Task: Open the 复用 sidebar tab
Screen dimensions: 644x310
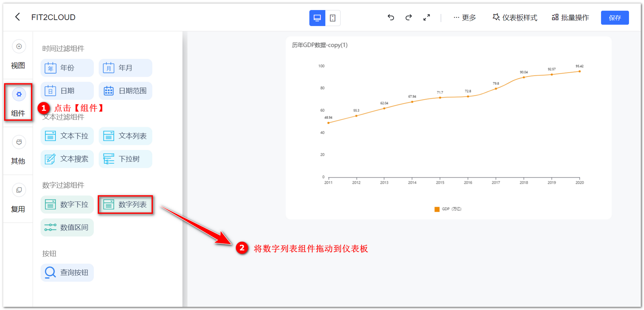Action: pos(18,199)
